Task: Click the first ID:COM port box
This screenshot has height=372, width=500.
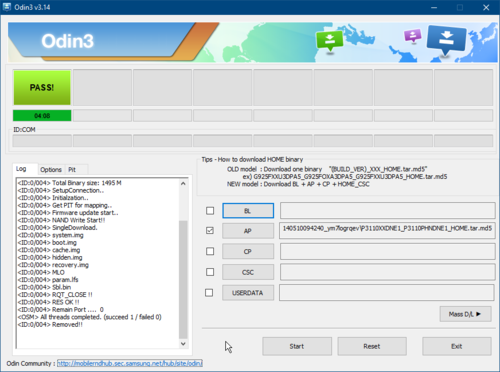Action: (x=42, y=141)
